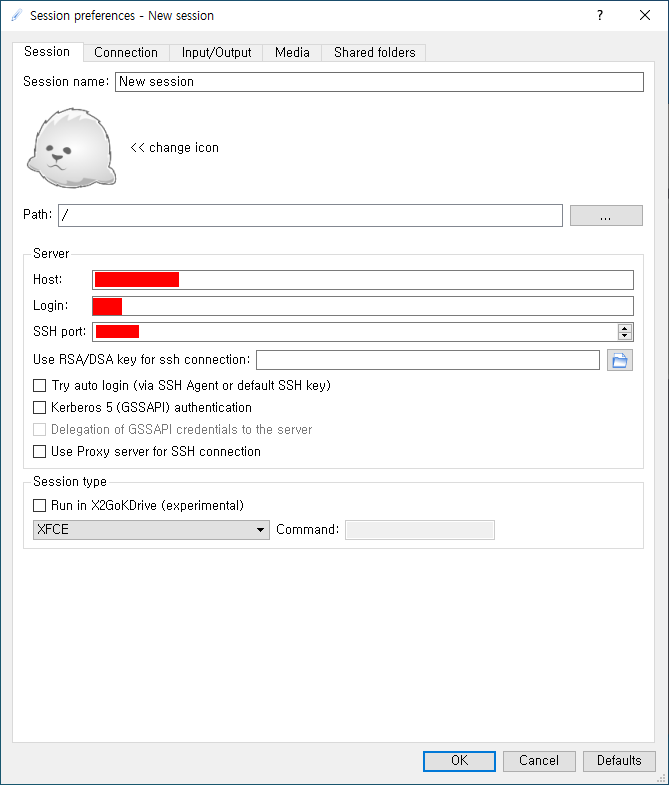Switch to the Session tab
This screenshot has width=669, height=785.
[x=47, y=52]
